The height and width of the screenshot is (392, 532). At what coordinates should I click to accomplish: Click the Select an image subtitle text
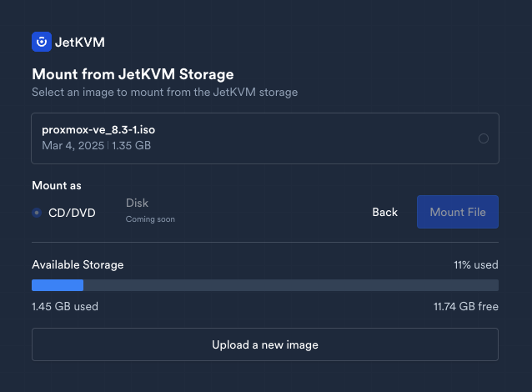click(164, 92)
